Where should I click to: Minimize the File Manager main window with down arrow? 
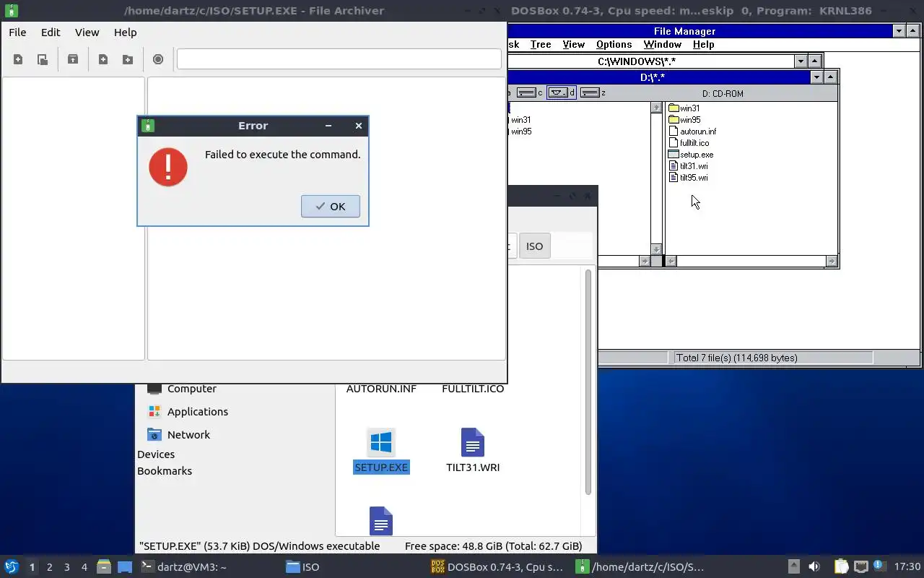tap(899, 30)
